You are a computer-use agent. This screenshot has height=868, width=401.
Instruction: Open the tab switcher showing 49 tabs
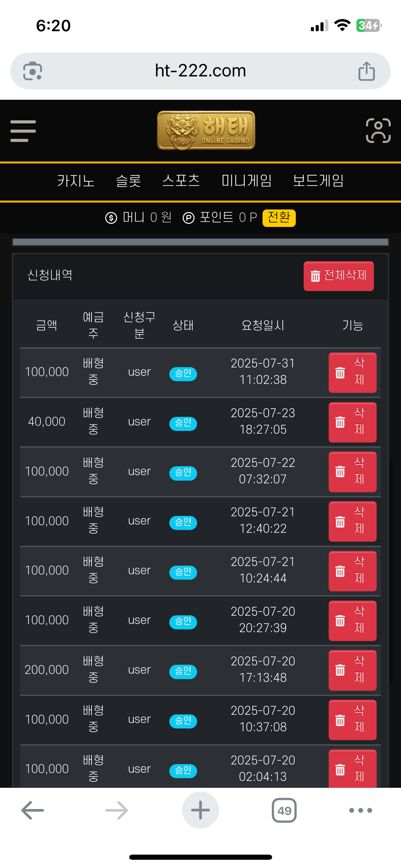click(x=284, y=810)
